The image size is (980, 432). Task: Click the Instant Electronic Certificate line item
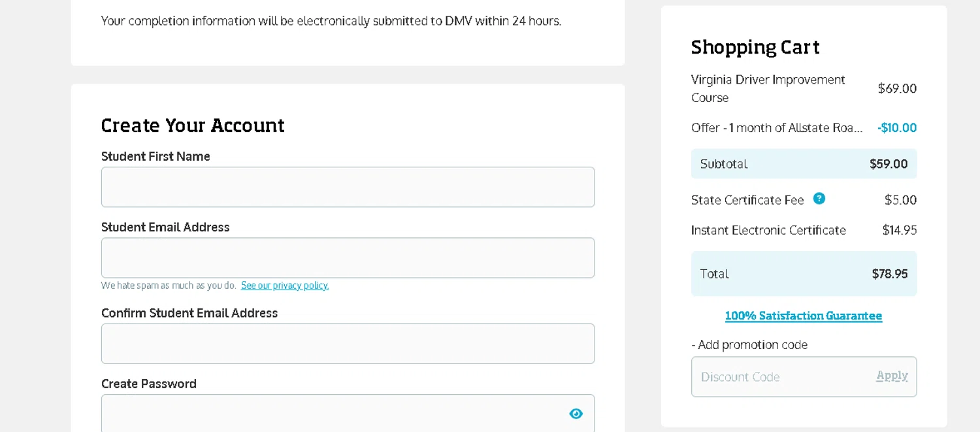click(768, 230)
